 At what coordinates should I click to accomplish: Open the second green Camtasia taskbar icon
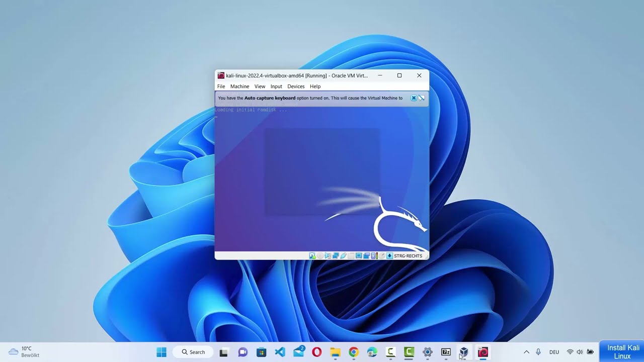[x=409, y=352]
